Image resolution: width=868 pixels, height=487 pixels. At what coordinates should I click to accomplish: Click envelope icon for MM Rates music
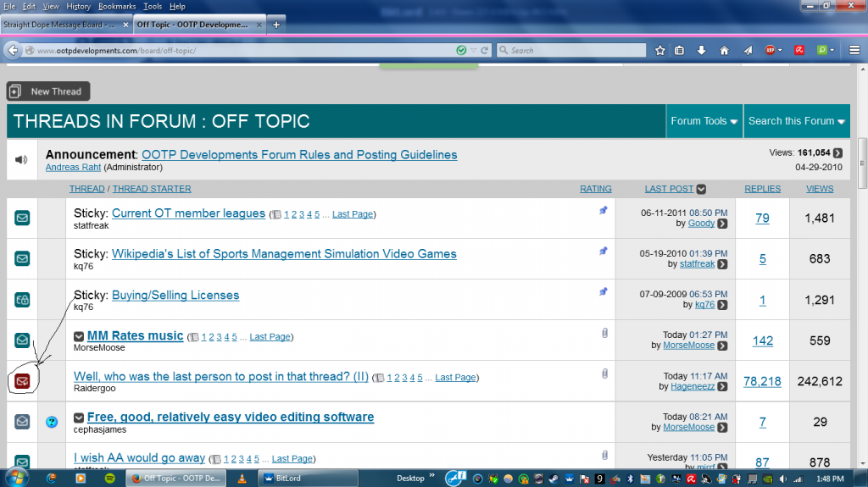click(x=22, y=340)
